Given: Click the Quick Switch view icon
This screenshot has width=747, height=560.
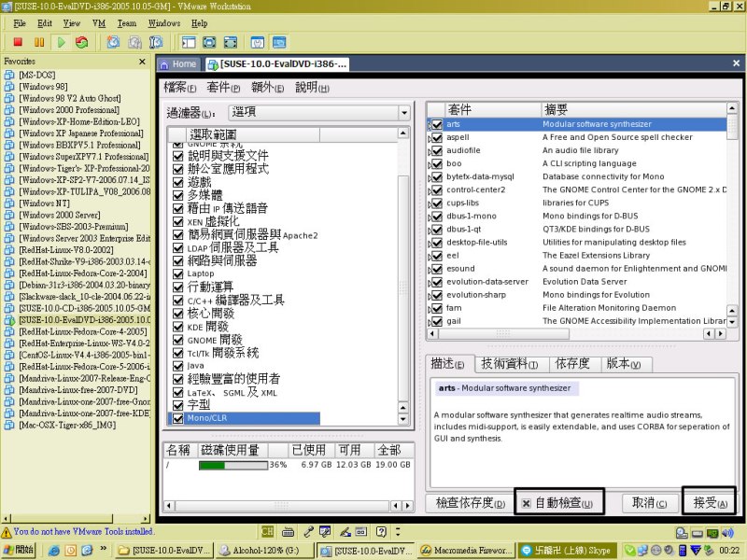Looking at the screenshot, I should click(x=209, y=42).
